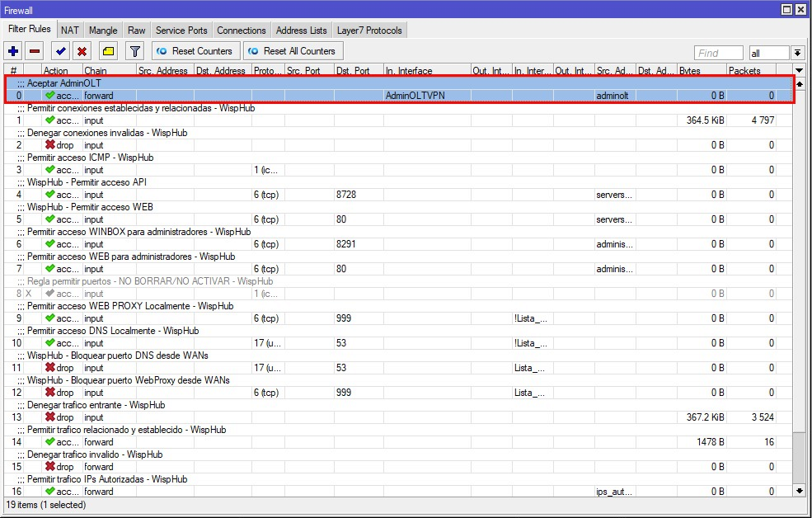
Task: Click in the Find search field
Action: click(x=718, y=53)
